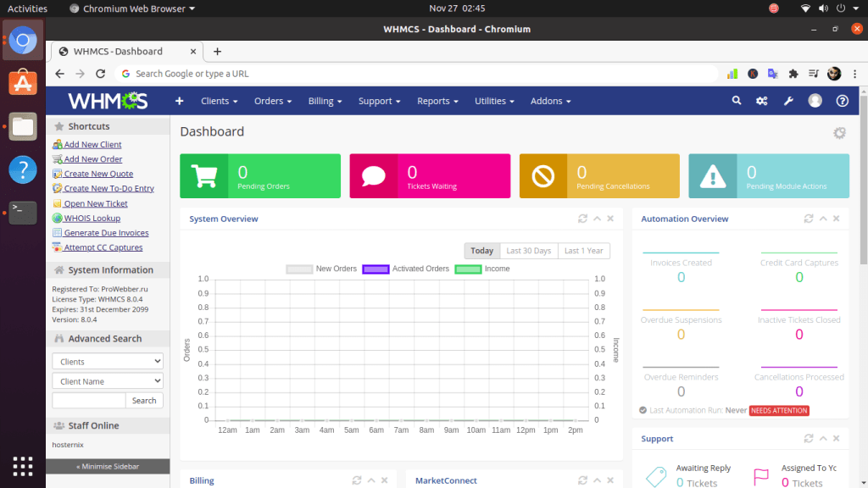The width and height of the screenshot is (868, 488).
Task: Click Minimise Sidebar bar
Action: click(108, 467)
